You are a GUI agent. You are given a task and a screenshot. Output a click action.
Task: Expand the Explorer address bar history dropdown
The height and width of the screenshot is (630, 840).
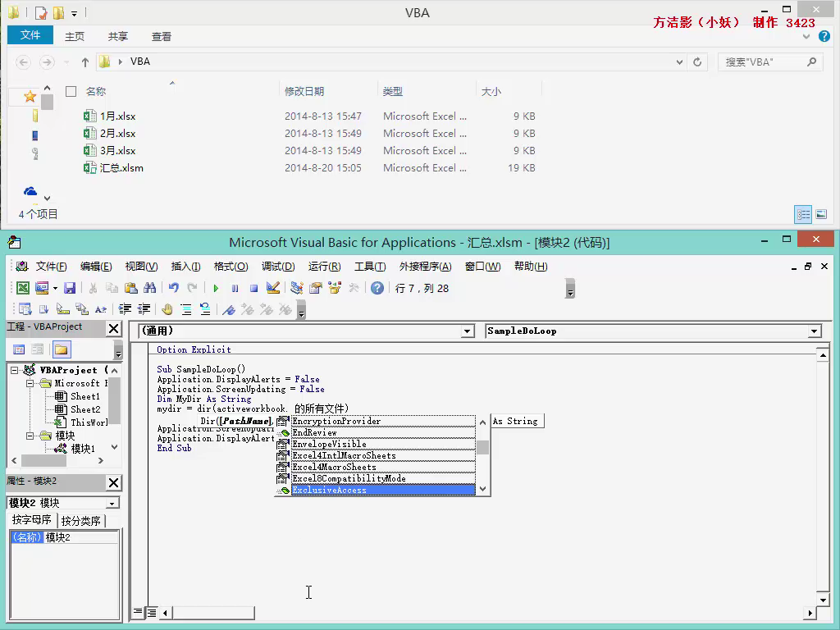pyautogui.click(x=679, y=62)
